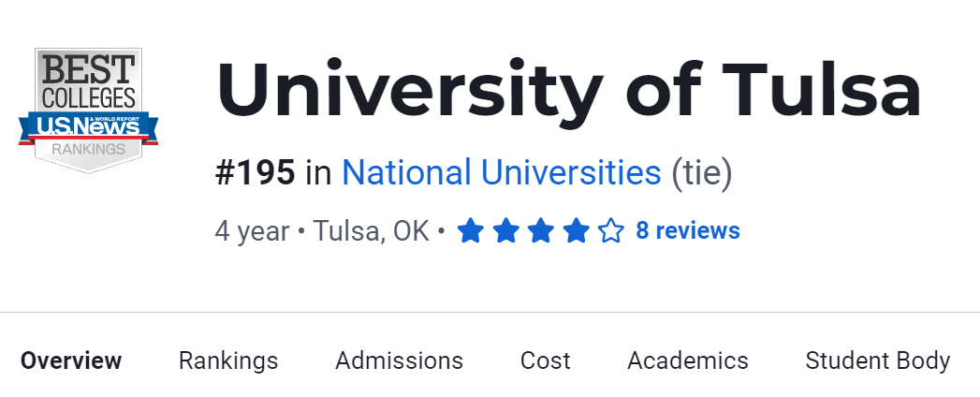Click the third filled rating star
The width and height of the screenshot is (980, 397).
coord(540,230)
